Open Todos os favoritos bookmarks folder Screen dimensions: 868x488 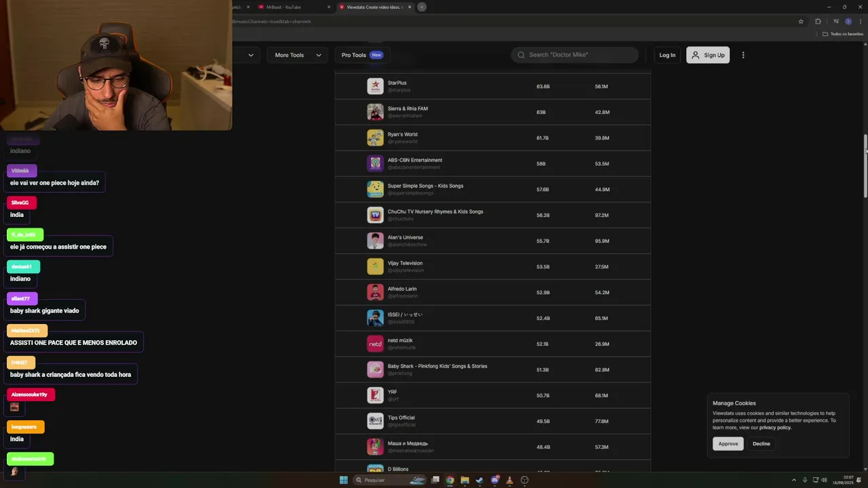click(x=843, y=34)
